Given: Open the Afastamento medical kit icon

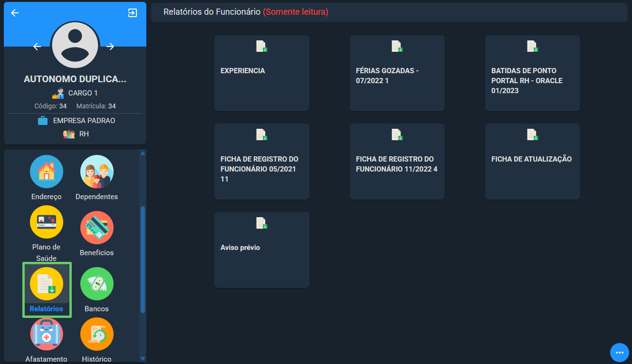Looking at the screenshot, I should pos(47,334).
